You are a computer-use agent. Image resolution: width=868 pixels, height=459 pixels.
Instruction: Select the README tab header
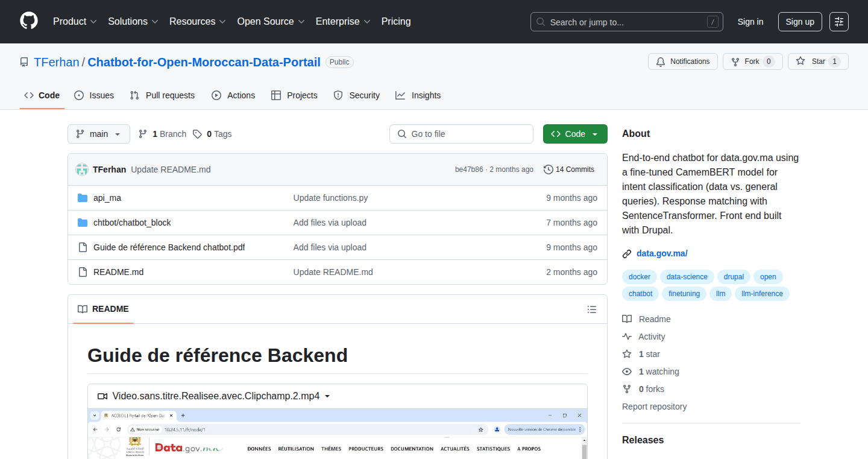tap(103, 309)
